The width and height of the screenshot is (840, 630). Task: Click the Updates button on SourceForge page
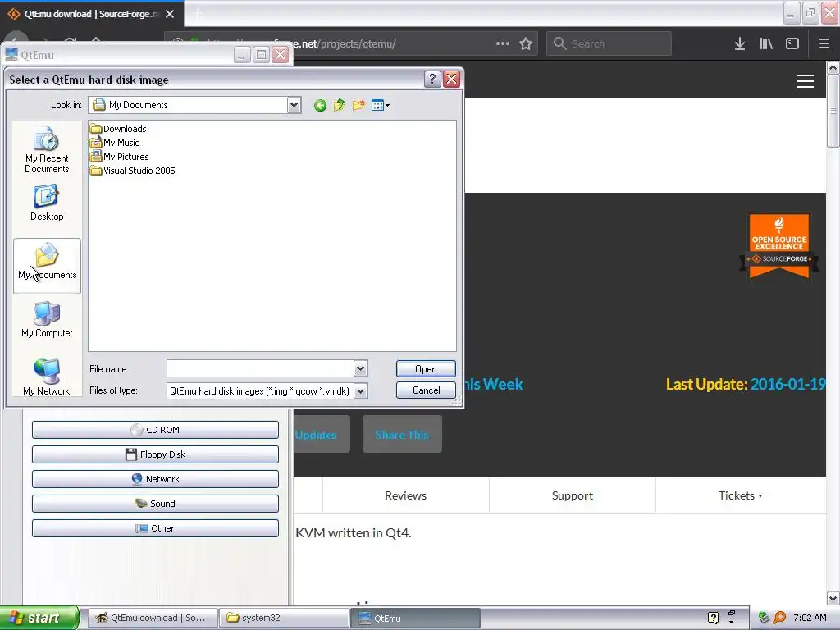coord(322,435)
